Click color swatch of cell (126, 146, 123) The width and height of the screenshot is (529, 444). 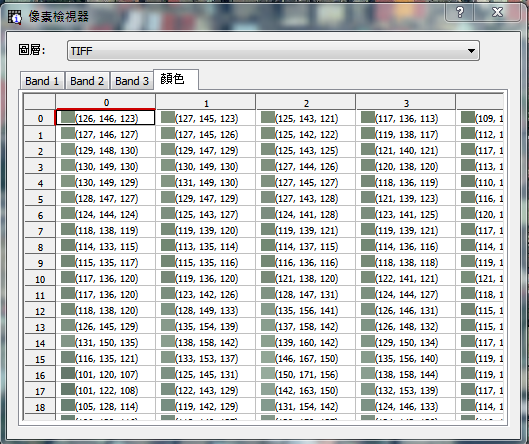tap(67, 117)
